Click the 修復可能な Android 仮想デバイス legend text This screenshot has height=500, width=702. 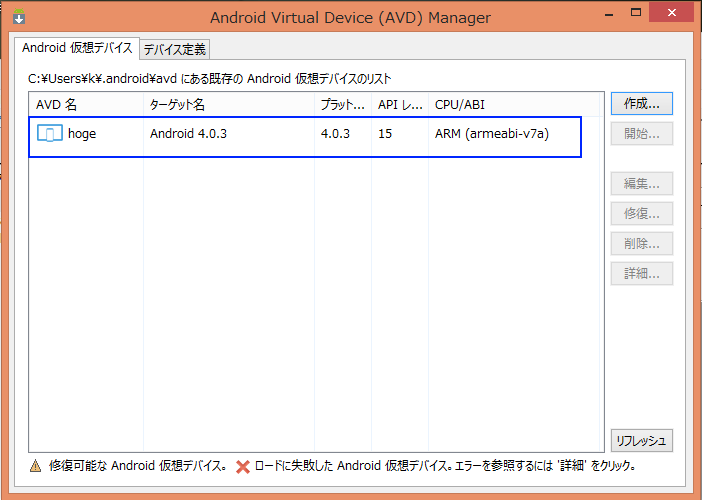pos(138,466)
